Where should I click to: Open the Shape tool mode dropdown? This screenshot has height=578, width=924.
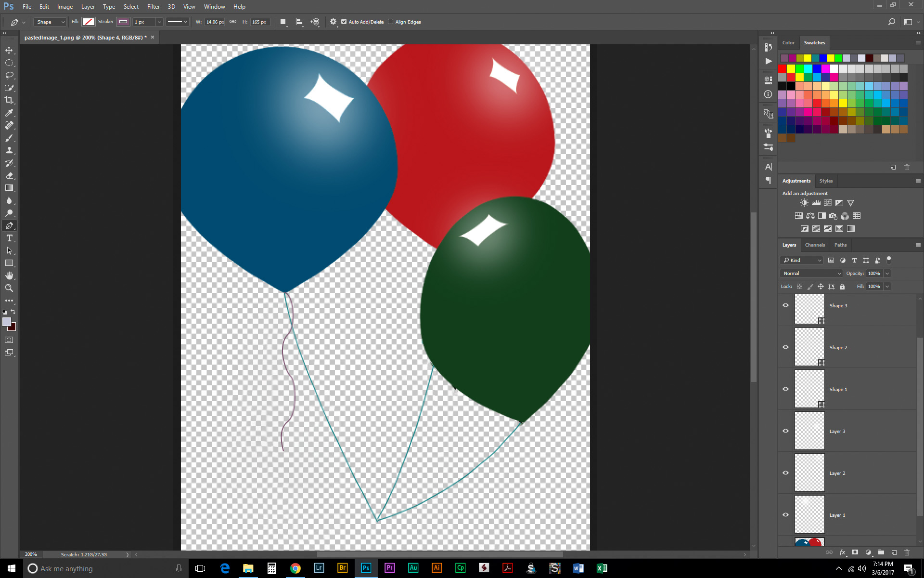point(50,22)
